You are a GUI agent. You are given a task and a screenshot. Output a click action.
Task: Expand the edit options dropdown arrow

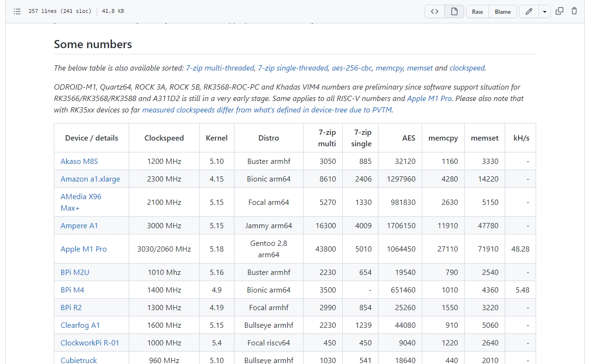tap(545, 11)
